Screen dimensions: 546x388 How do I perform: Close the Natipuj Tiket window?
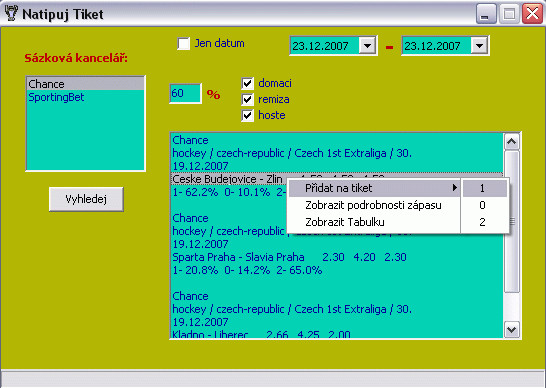point(532,14)
